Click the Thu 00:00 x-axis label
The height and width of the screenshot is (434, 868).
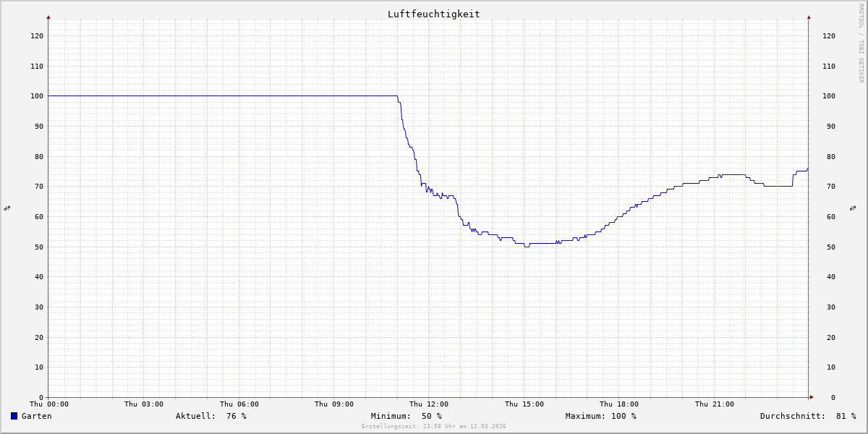48,404
